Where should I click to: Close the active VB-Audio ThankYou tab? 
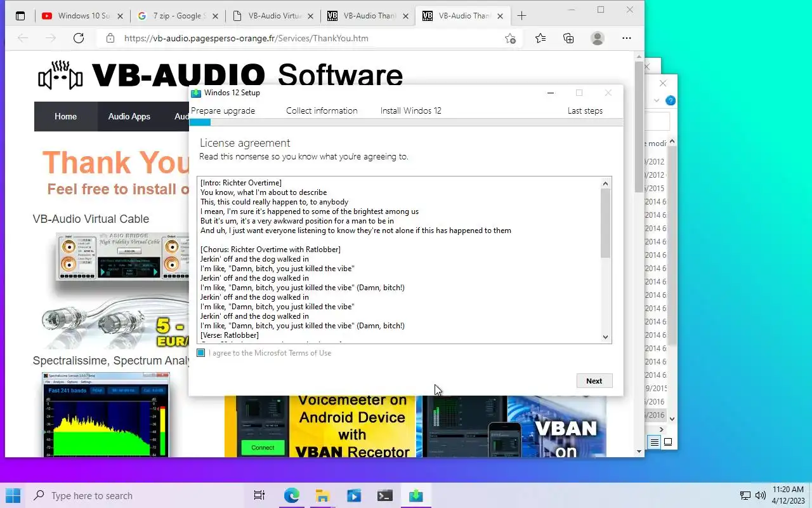coord(501,16)
